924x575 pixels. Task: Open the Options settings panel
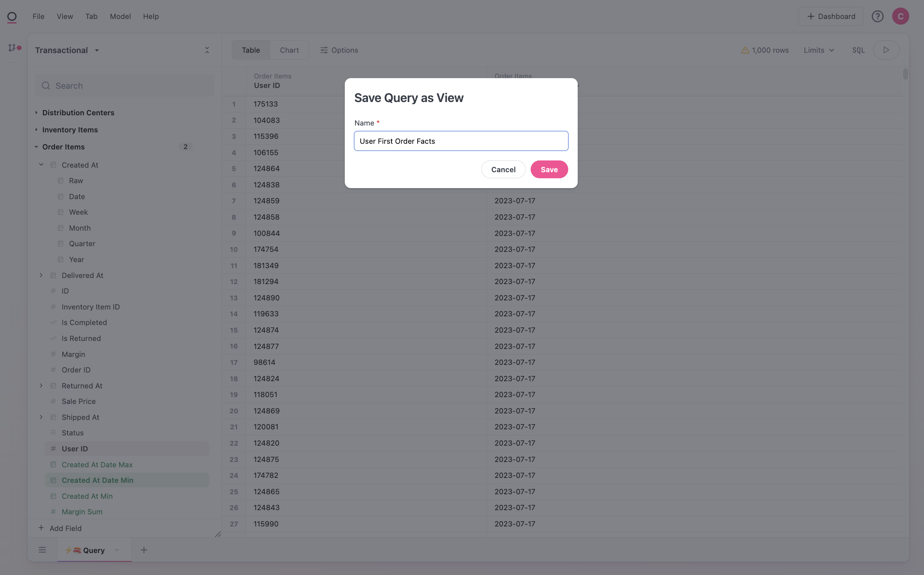339,50
